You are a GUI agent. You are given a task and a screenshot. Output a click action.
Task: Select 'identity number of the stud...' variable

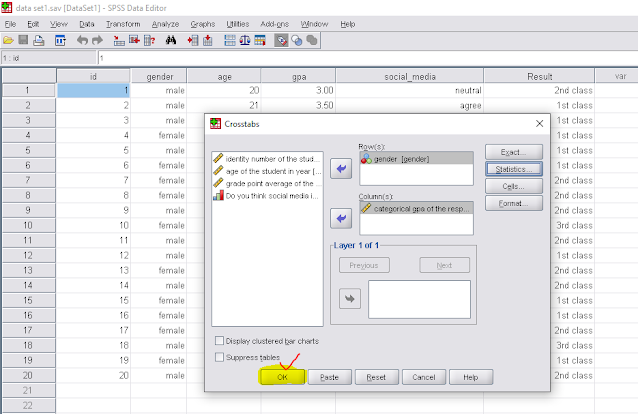[267, 159]
